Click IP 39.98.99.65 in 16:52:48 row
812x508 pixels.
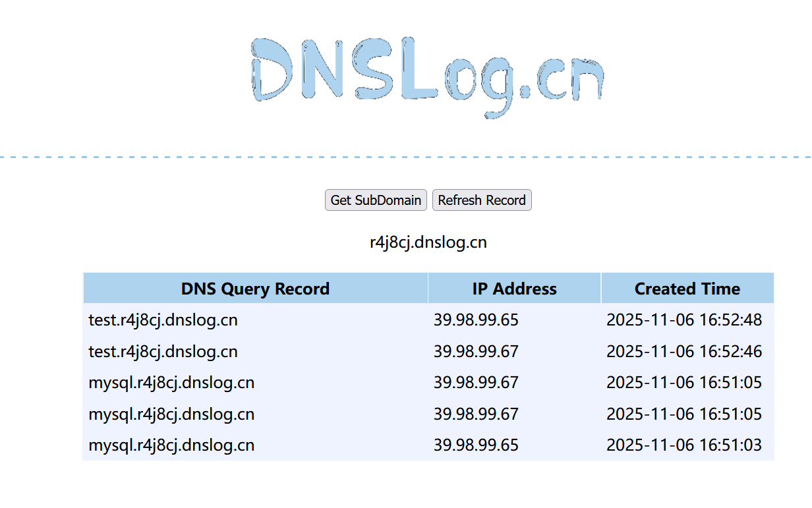476,320
